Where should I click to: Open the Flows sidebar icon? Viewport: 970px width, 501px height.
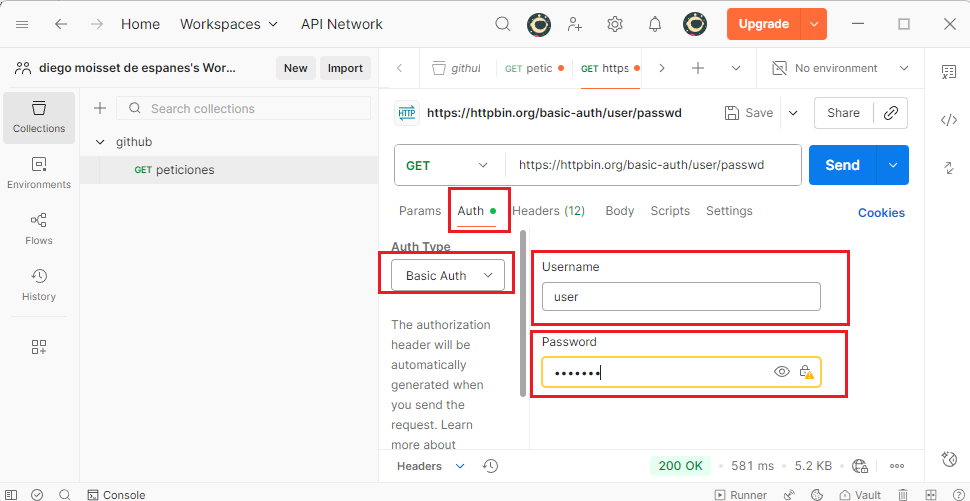(39, 229)
